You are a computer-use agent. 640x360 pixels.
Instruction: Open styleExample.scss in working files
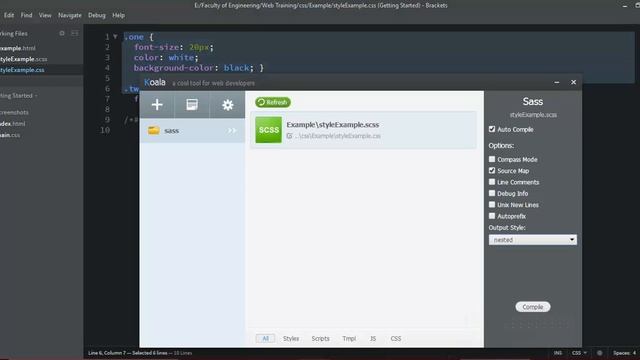coord(23,59)
